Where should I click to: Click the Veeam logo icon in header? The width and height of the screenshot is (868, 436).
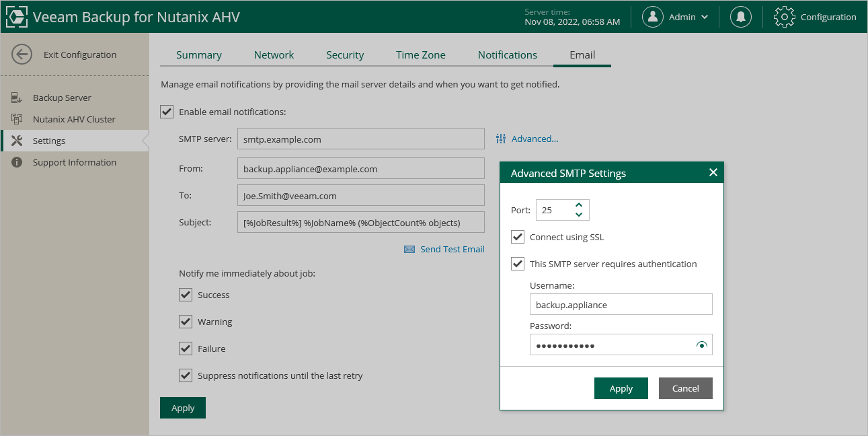pos(16,17)
